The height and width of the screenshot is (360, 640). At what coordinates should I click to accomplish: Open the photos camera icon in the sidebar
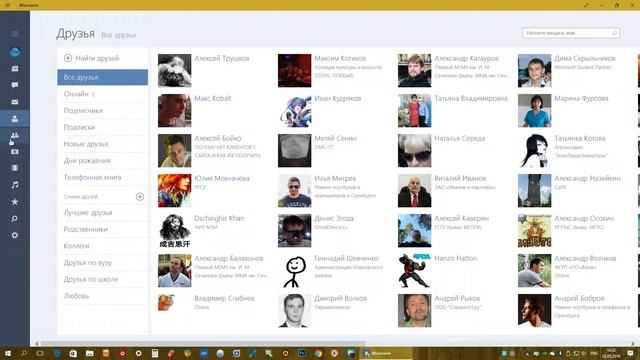click(x=15, y=151)
